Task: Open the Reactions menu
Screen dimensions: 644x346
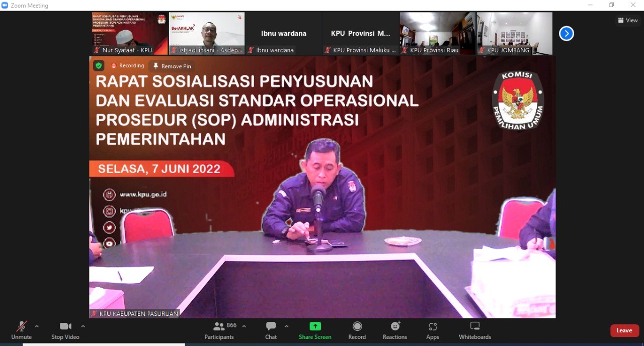Action: pyautogui.click(x=395, y=330)
